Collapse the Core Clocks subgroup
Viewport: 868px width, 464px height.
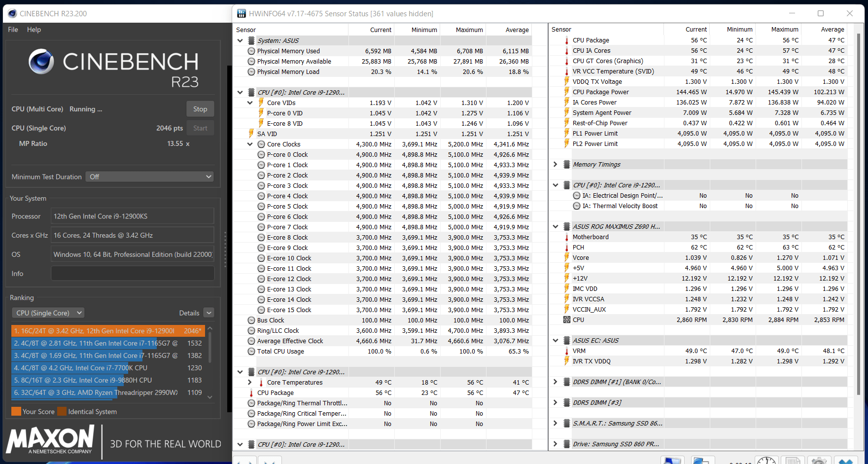[x=250, y=144]
